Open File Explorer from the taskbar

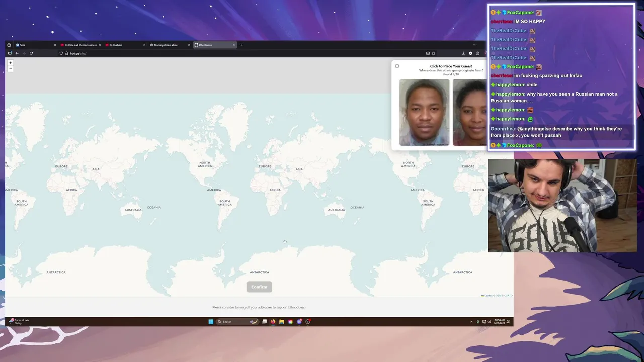click(x=282, y=322)
